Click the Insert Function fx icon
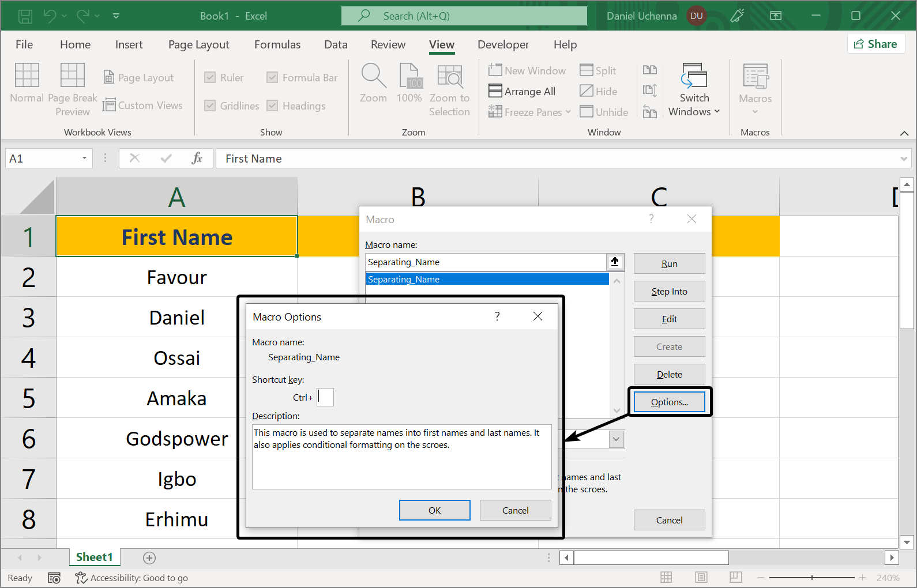The height and width of the screenshot is (588, 917). pos(197,158)
